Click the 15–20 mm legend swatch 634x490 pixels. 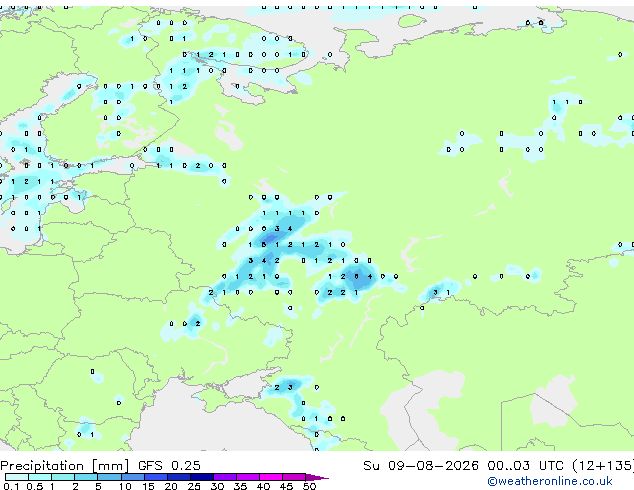pyautogui.click(x=156, y=477)
